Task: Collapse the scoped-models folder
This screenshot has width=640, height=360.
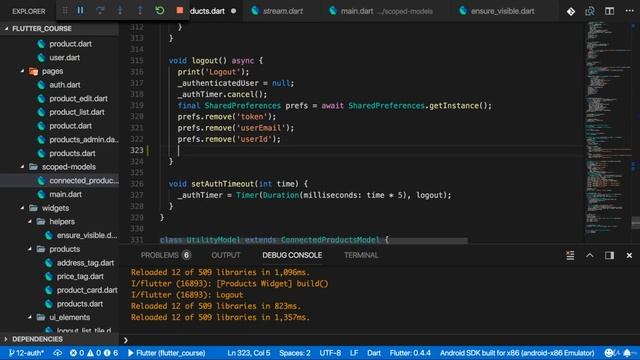Action: 59,167
